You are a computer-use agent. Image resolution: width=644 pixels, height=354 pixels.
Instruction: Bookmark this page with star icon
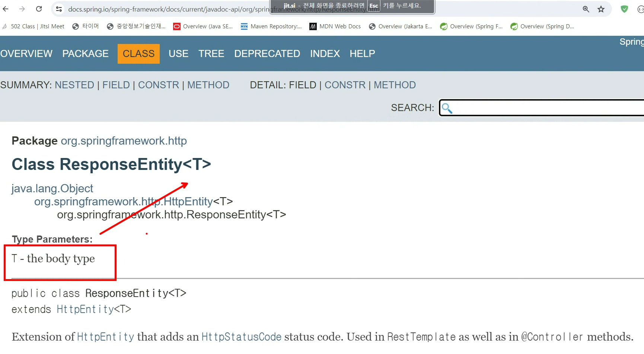click(x=601, y=9)
